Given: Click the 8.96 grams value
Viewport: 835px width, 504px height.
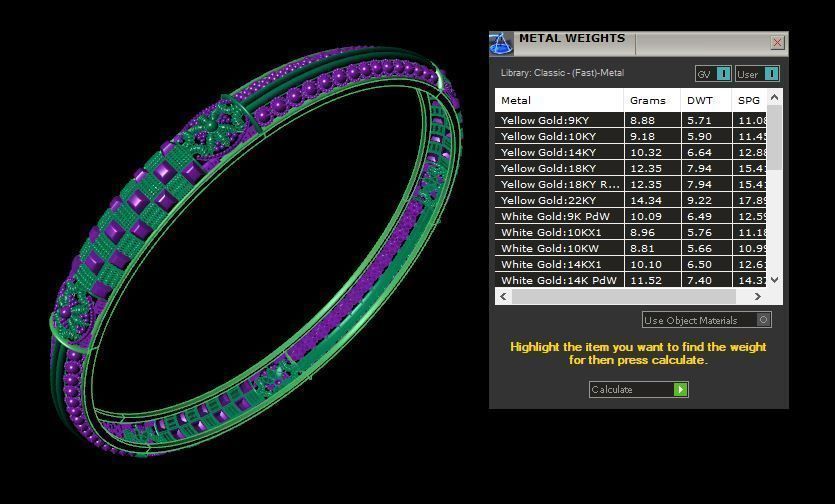Looking at the screenshot, I should pos(642,232).
